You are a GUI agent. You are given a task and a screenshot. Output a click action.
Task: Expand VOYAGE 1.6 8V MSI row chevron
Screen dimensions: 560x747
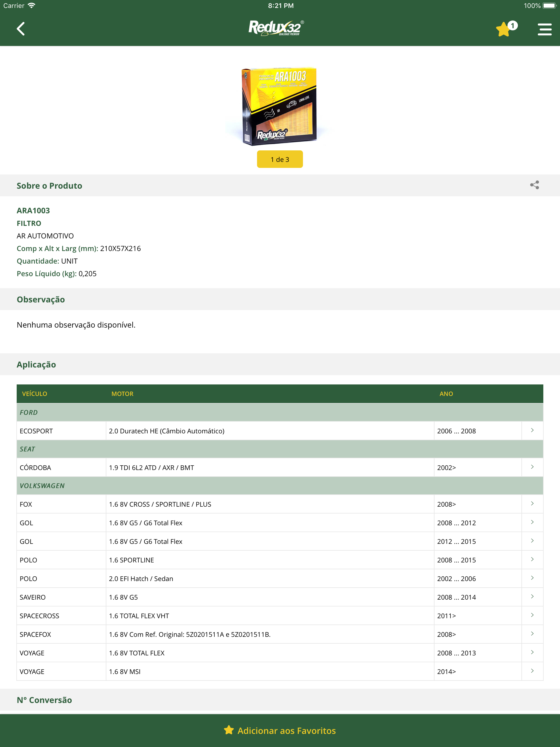[x=532, y=671]
